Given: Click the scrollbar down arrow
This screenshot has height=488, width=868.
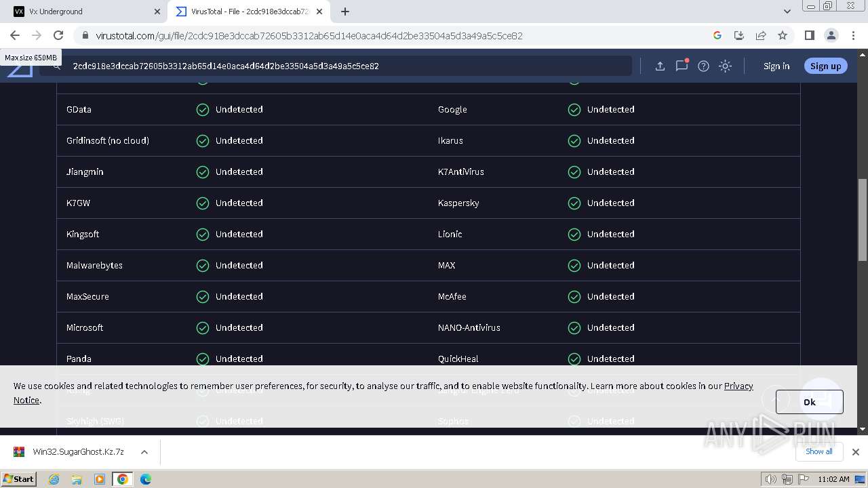Looking at the screenshot, I should (863, 429).
